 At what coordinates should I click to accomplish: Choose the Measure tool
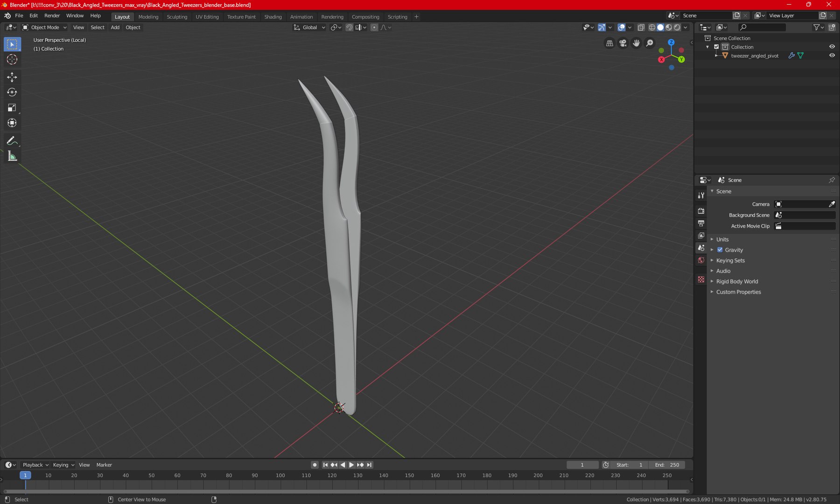coord(12,156)
